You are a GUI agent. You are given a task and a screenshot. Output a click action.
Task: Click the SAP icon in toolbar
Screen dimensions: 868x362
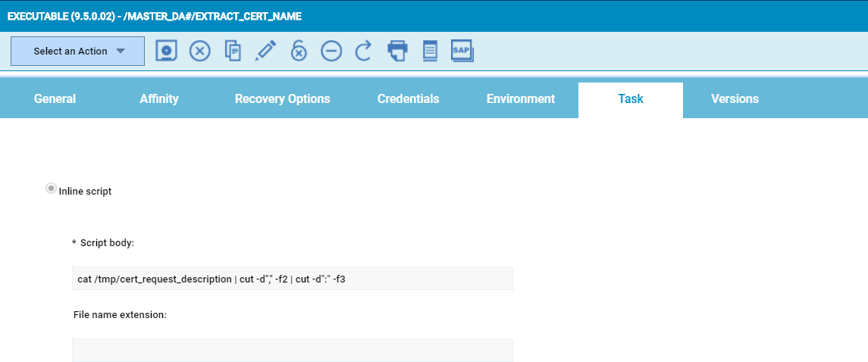point(462,51)
